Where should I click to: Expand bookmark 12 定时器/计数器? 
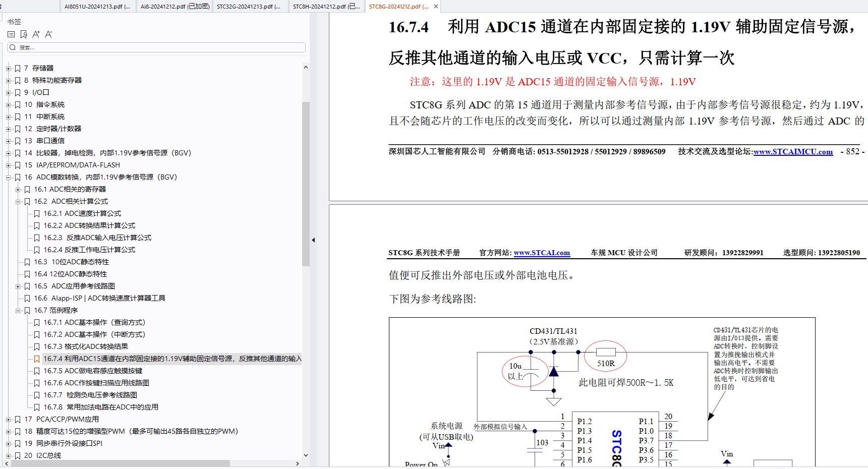[x=8, y=129]
